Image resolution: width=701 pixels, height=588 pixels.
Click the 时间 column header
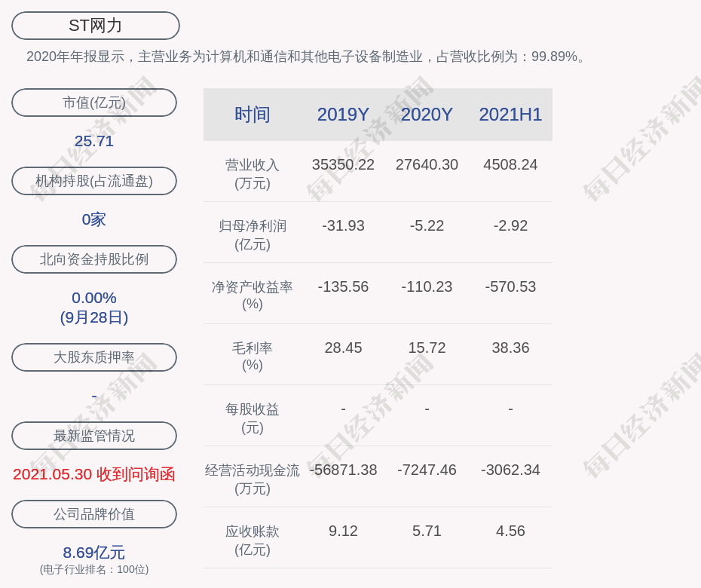click(x=253, y=115)
